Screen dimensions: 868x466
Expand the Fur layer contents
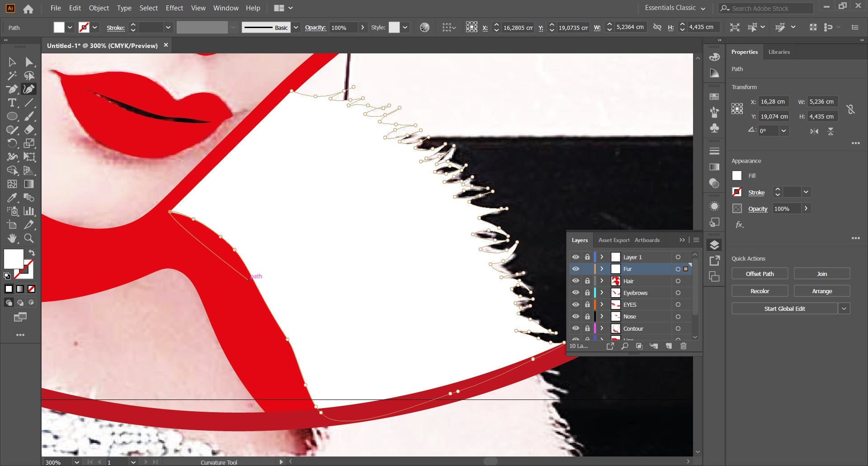click(602, 269)
